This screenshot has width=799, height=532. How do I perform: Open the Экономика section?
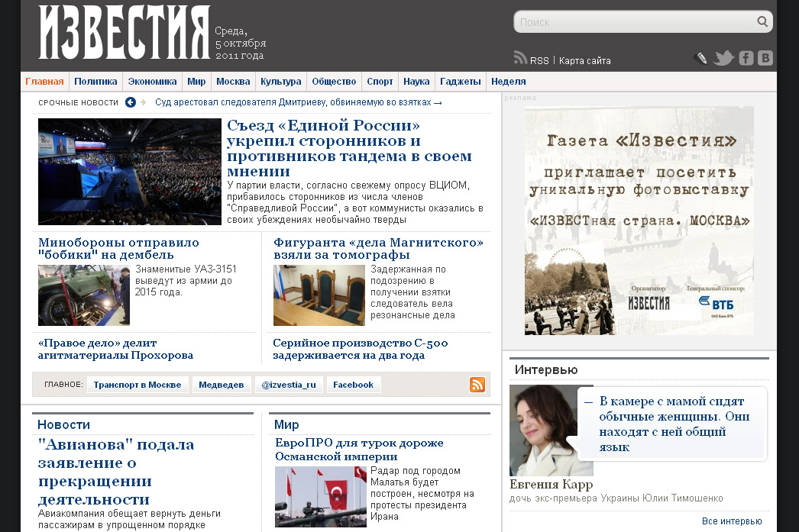tap(152, 82)
